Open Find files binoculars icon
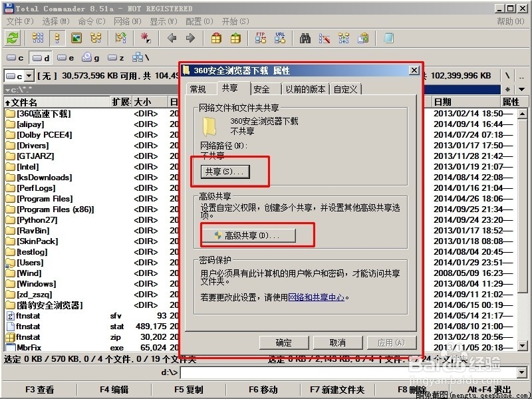This screenshot has height=399, width=532. (x=305, y=38)
